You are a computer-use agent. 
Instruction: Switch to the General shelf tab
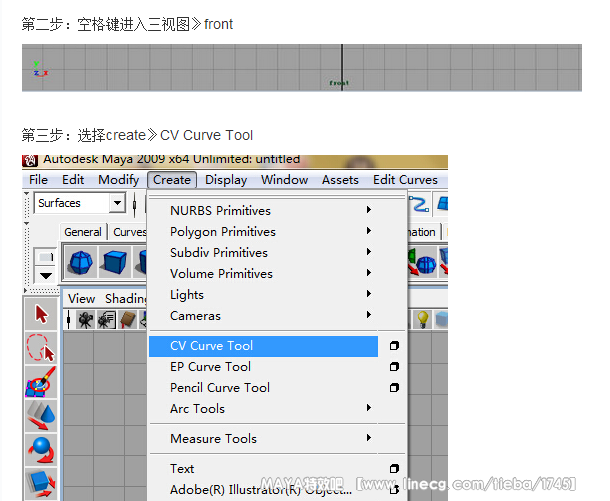click(x=83, y=232)
